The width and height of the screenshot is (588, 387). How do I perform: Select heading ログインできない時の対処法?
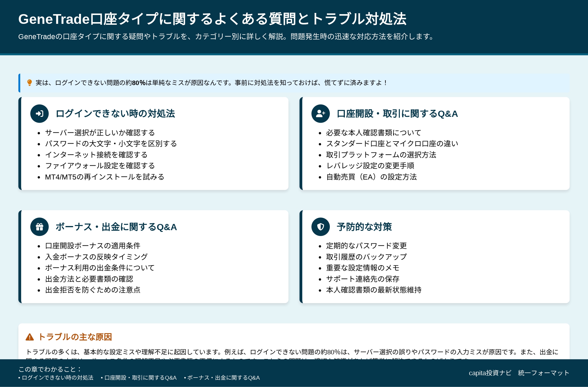click(115, 114)
